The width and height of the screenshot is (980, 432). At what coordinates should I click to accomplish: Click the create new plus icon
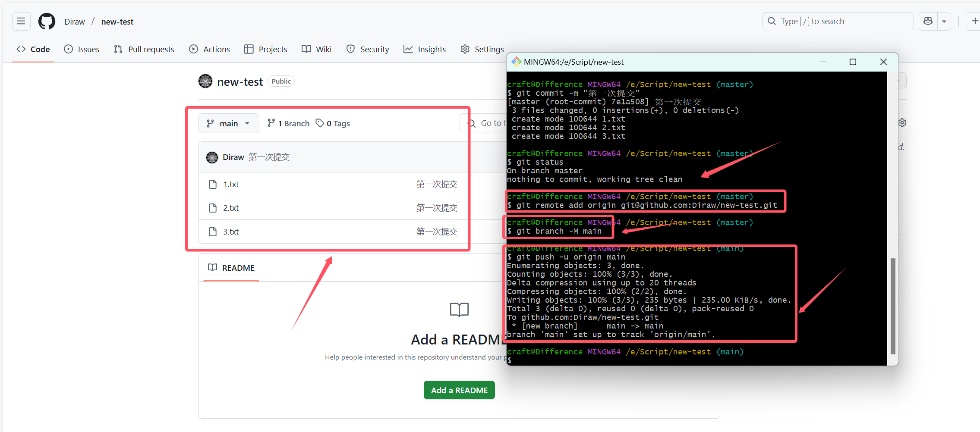974,21
